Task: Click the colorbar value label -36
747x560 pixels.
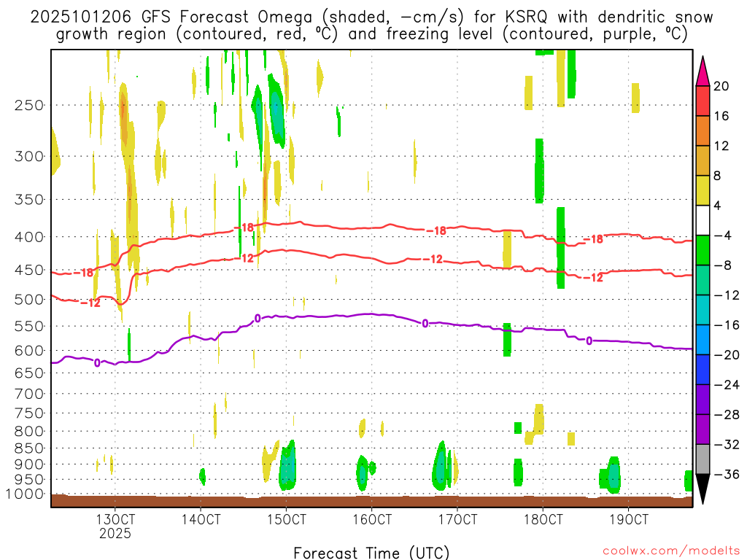Action: (x=727, y=474)
